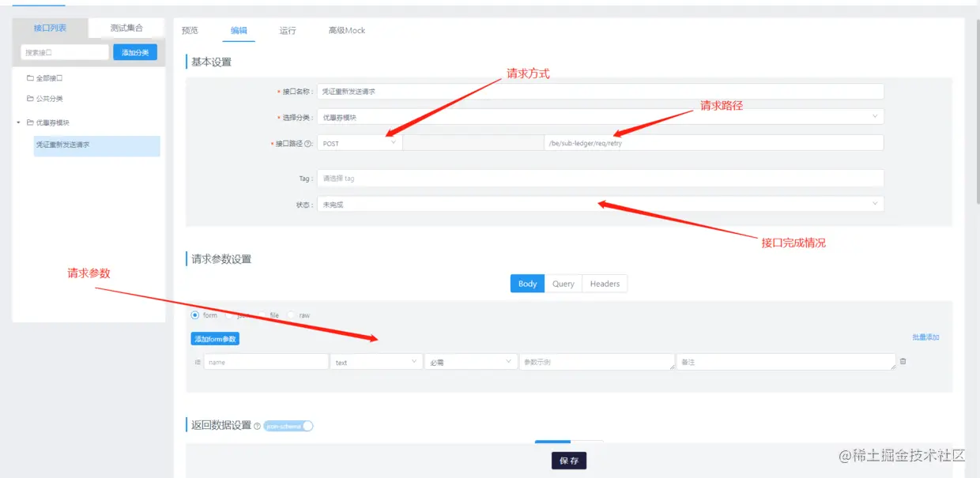Click the 添加分类 button

coord(135,52)
